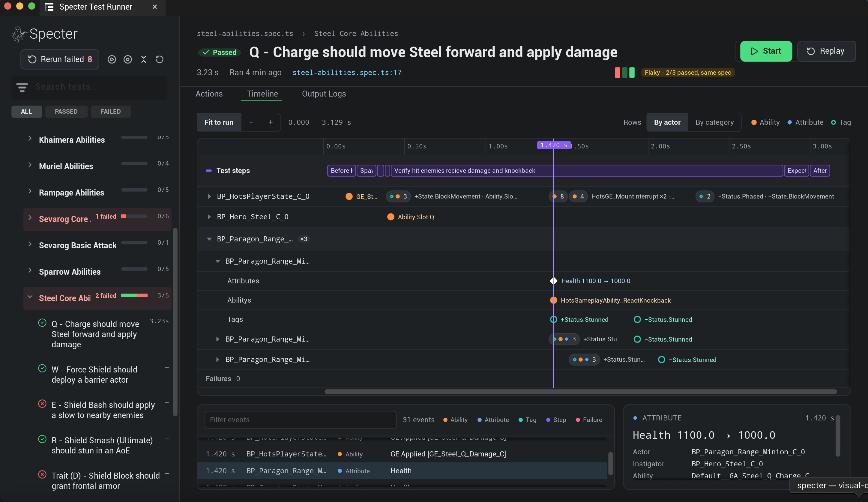Click the run all tests play icon
This screenshot has width=868, height=502.
click(x=112, y=59)
